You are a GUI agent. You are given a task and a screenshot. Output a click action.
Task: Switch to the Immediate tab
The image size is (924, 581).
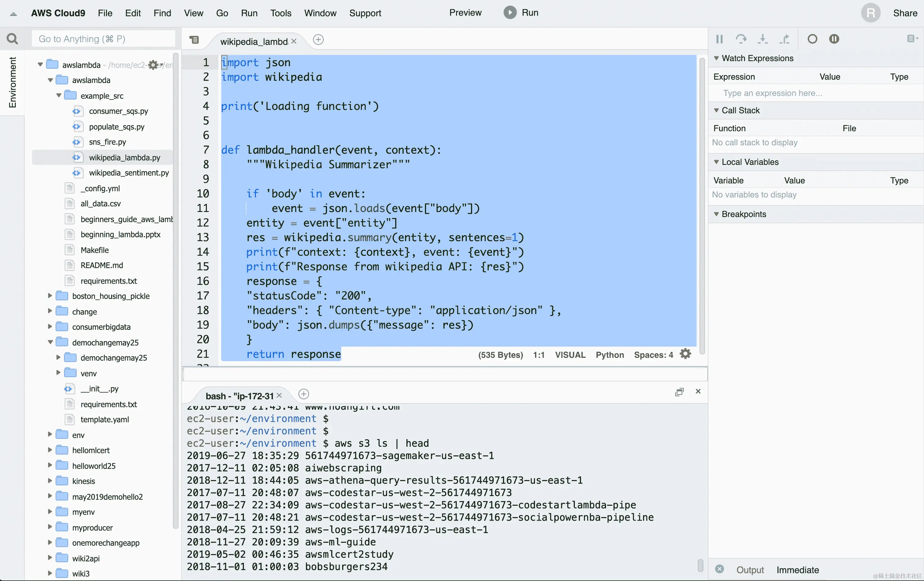(x=798, y=569)
